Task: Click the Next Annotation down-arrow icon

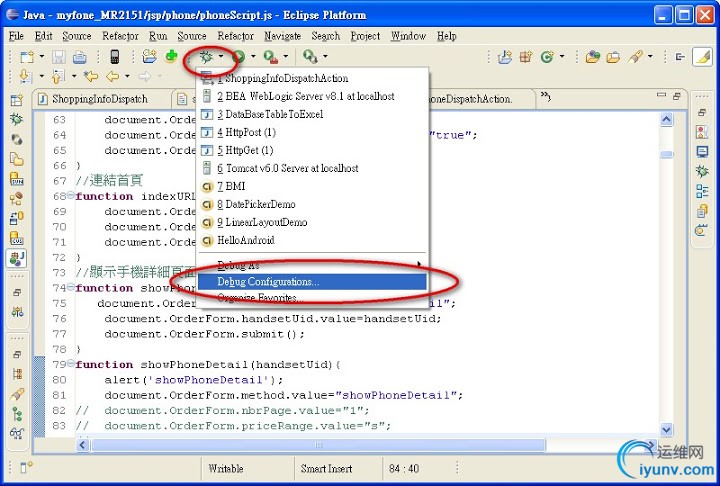Action: click(x=25, y=76)
